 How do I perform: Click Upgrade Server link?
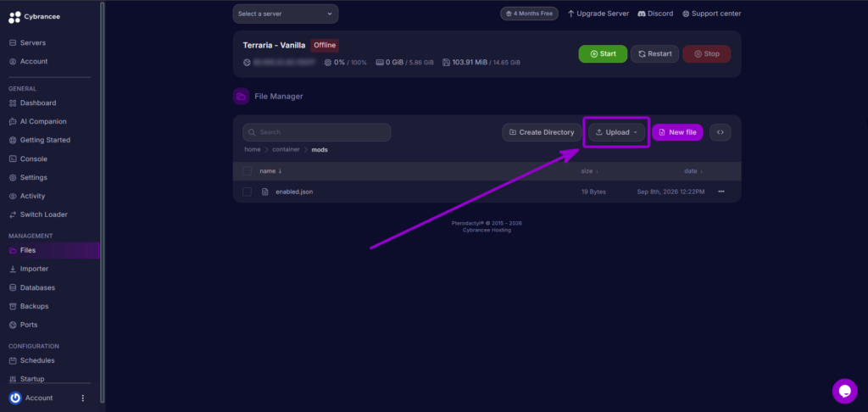[x=598, y=14]
